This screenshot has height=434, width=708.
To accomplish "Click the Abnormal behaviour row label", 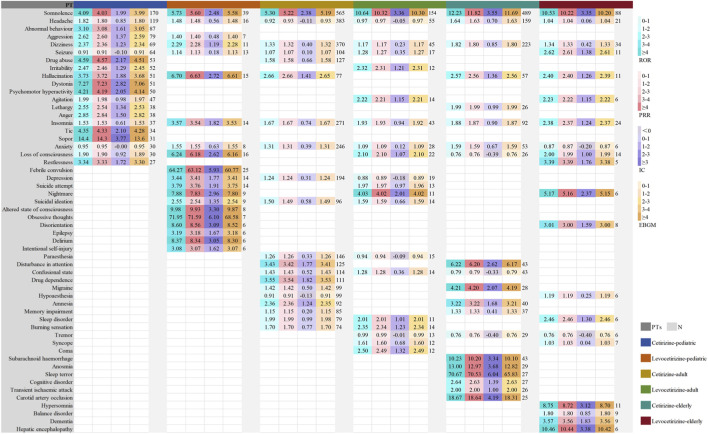I will (48, 29).
